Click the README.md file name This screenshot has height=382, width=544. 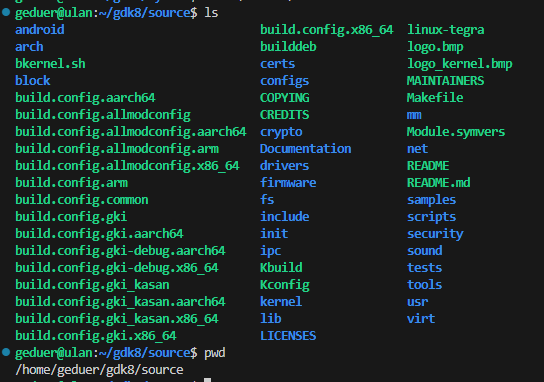pyautogui.click(x=439, y=182)
